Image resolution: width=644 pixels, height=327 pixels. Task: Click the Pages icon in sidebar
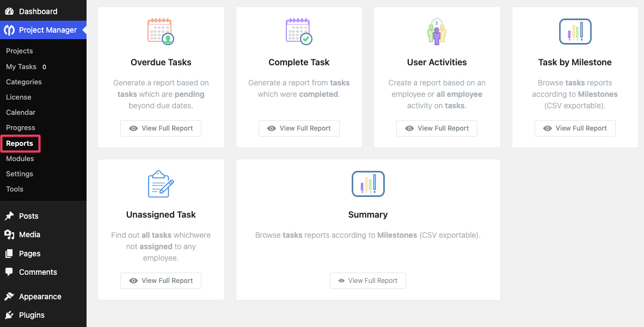[x=9, y=254]
